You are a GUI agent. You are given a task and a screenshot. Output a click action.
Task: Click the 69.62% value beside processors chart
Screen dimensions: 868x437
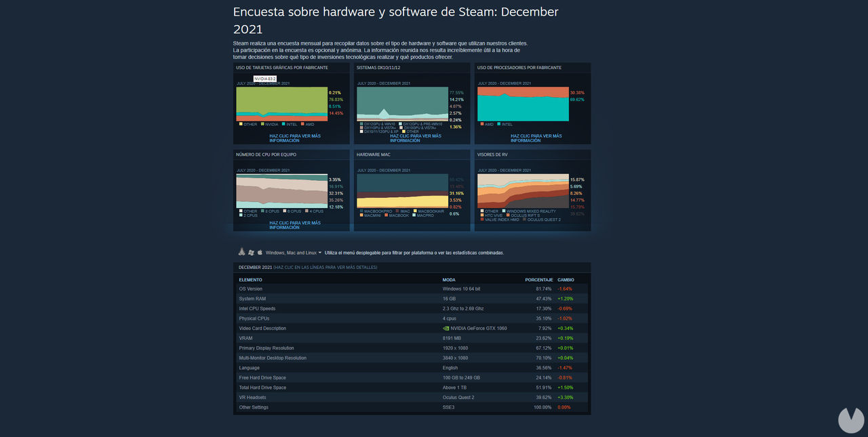pyautogui.click(x=577, y=100)
